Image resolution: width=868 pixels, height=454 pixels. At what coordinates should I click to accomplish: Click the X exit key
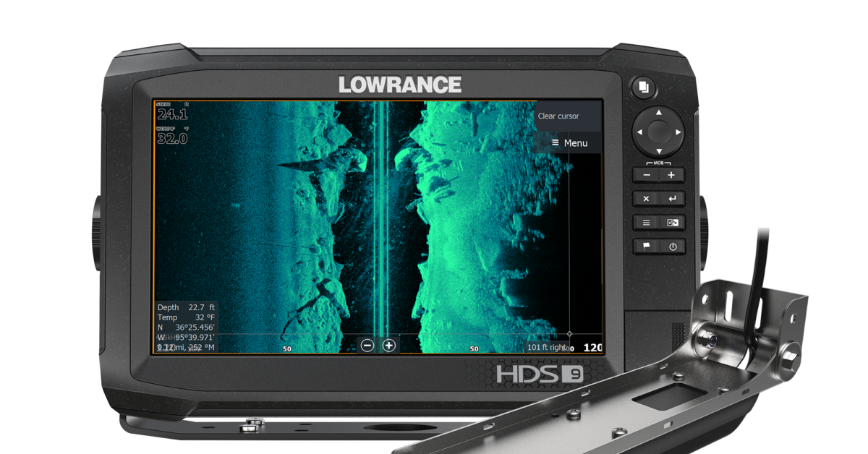click(647, 199)
